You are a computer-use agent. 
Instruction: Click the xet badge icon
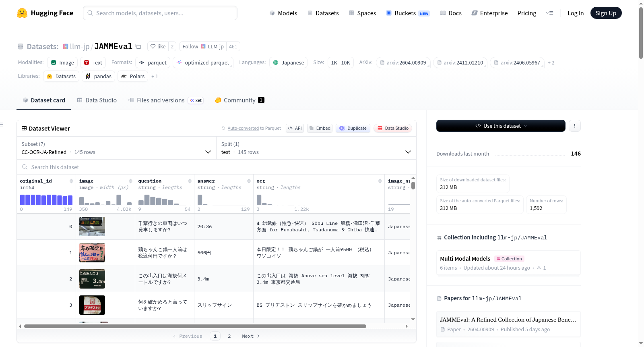coord(196,100)
